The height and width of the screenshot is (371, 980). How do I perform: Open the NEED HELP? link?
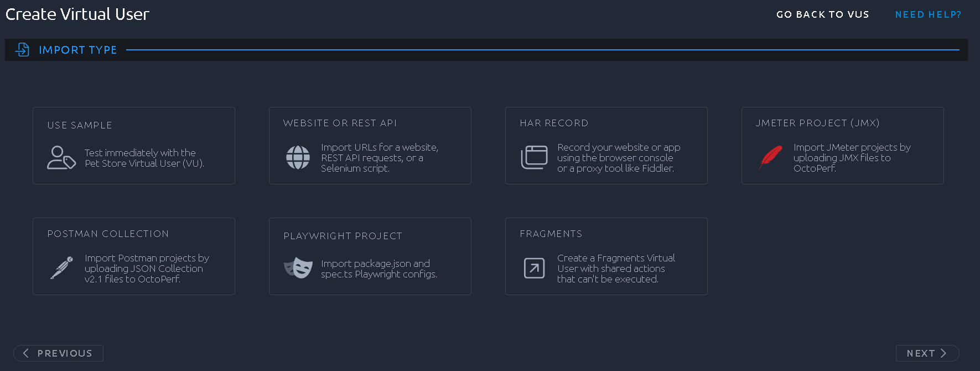click(928, 14)
